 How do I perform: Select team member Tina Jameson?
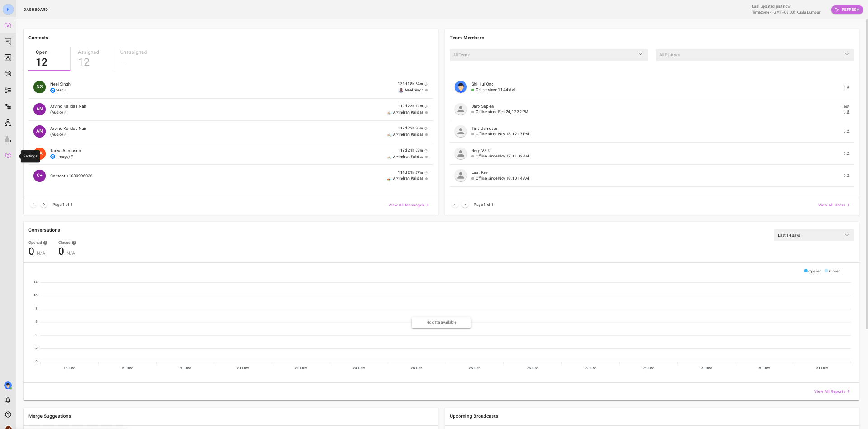pyautogui.click(x=652, y=131)
